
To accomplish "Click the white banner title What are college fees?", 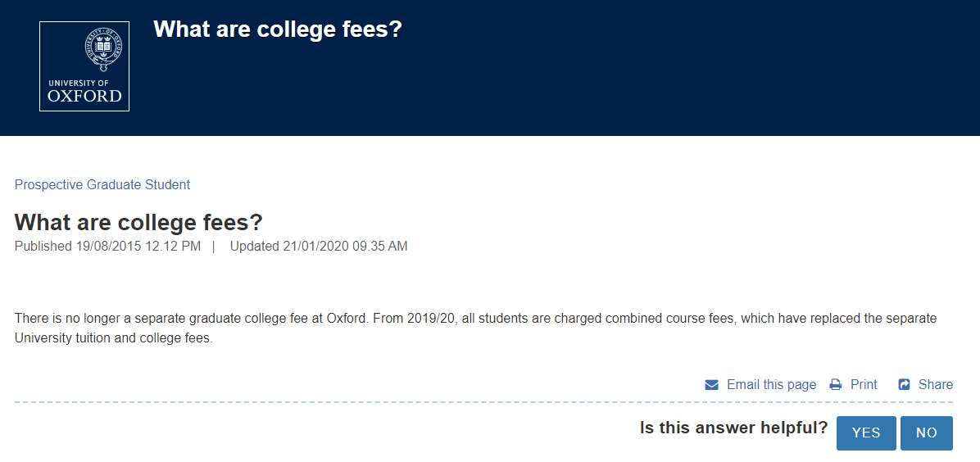I will pyautogui.click(x=277, y=29).
